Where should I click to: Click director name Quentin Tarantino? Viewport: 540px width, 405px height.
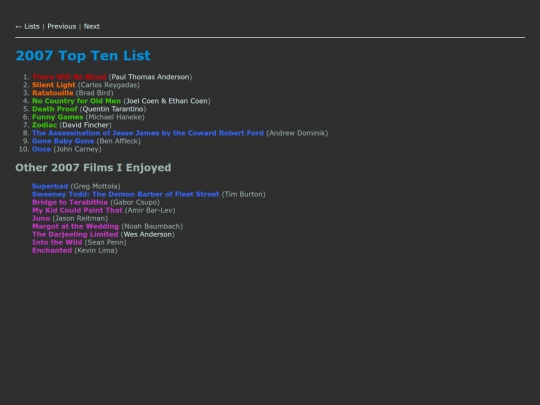coord(113,109)
